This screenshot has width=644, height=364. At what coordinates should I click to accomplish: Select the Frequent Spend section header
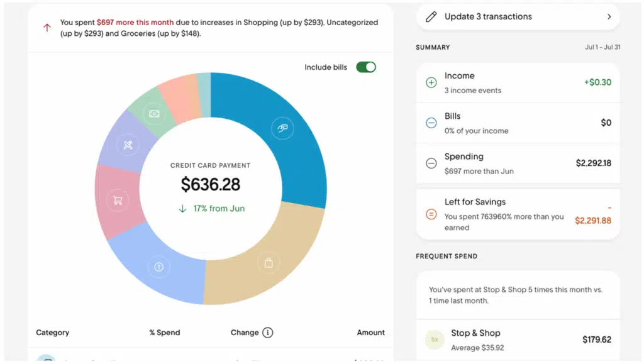point(447,256)
